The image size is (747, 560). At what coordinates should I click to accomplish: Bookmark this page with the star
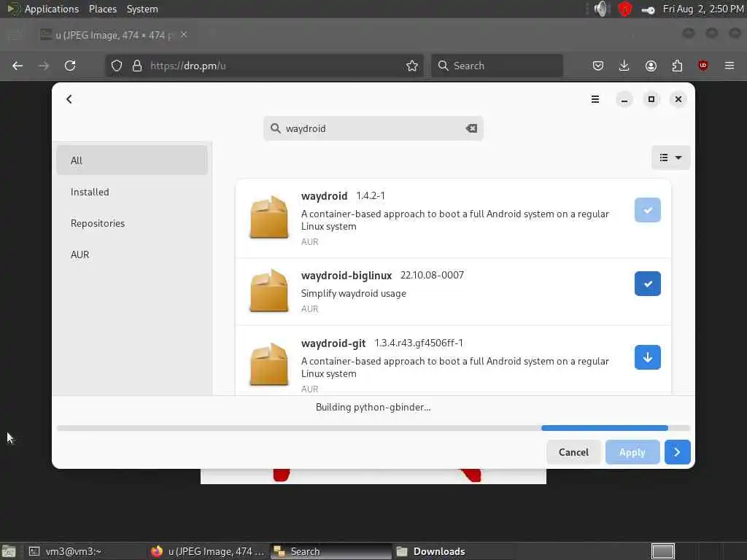pos(412,66)
